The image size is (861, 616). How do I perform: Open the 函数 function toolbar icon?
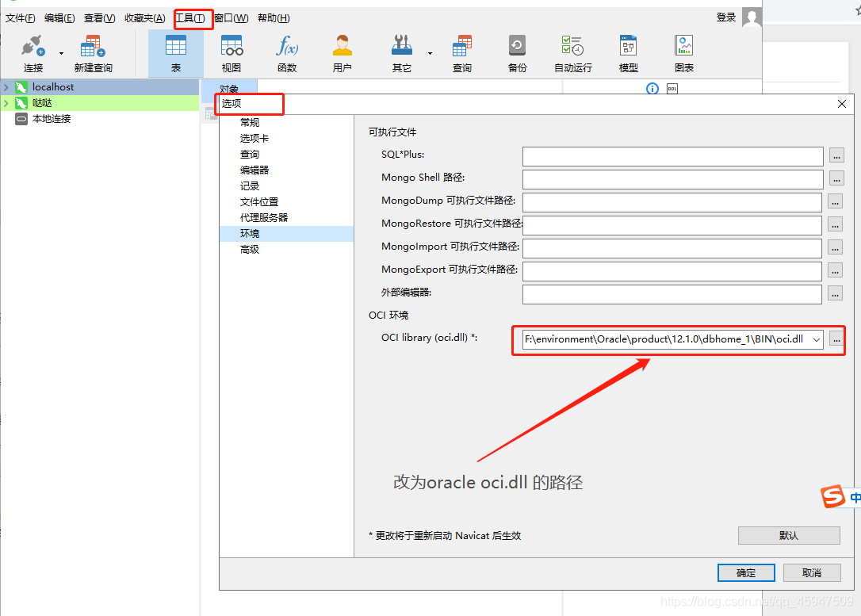coord(287,53)
